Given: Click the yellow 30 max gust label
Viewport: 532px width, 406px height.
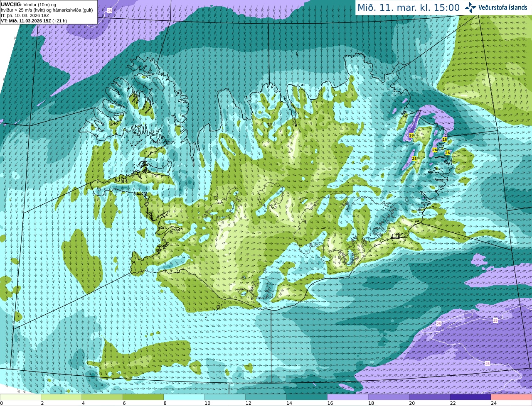Looking at the screenshot, I should click(411, 135).
